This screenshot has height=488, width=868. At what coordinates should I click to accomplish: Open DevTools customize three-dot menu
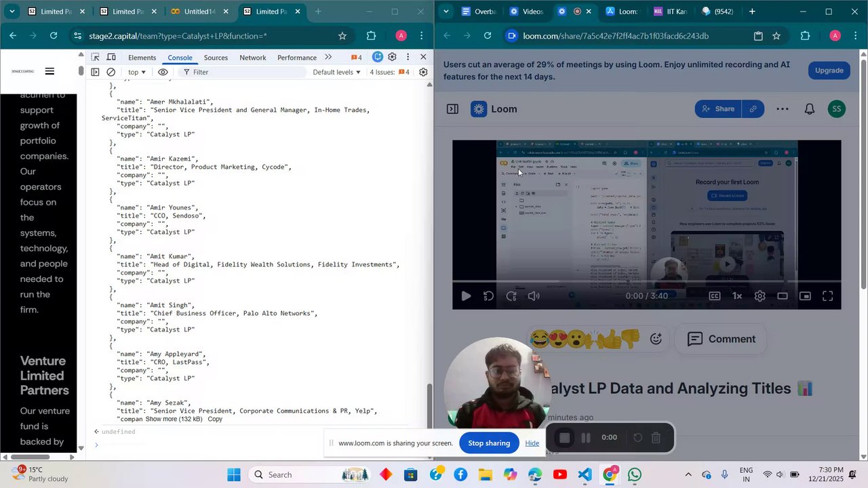point(408,57)
